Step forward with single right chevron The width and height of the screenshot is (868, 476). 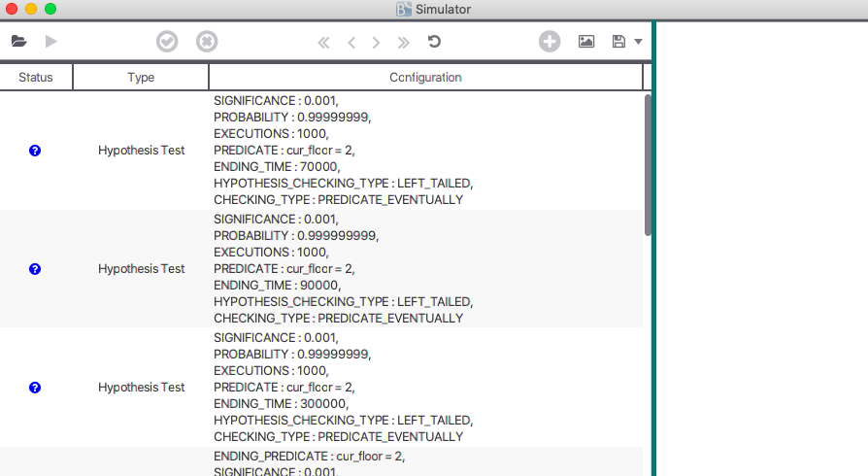tap(377, 42)
